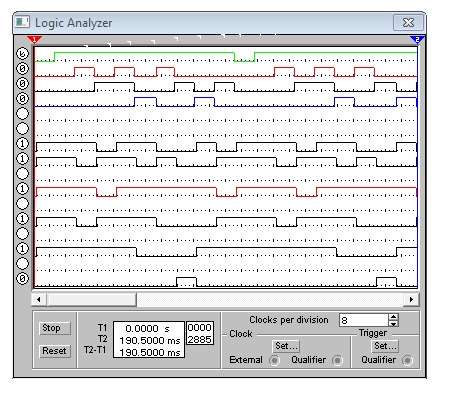Click the red waveform terminal showing 1
The height and width of the screenshot is (396, 450).
(x=22, y=189)
